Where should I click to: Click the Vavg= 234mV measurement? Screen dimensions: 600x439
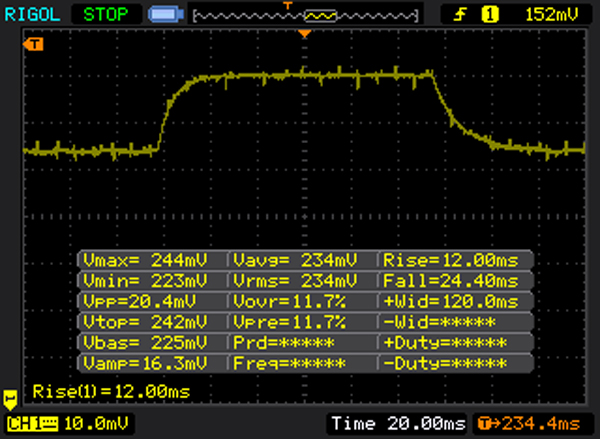click(295, 260)
